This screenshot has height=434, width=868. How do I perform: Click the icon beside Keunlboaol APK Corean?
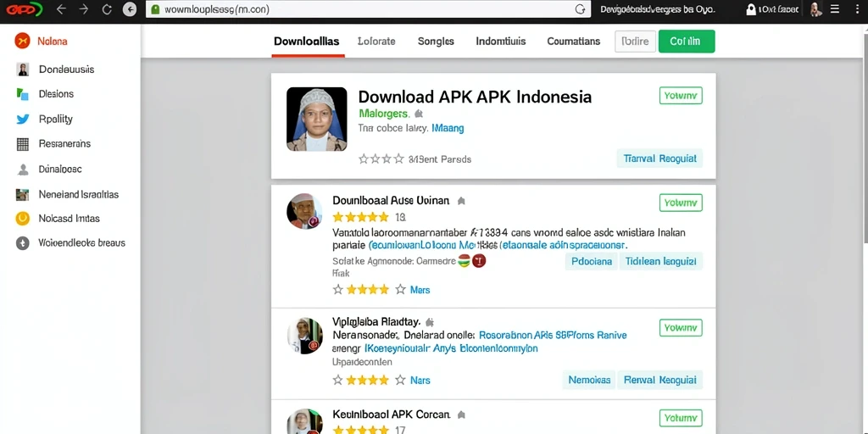(x=461, y=415)
